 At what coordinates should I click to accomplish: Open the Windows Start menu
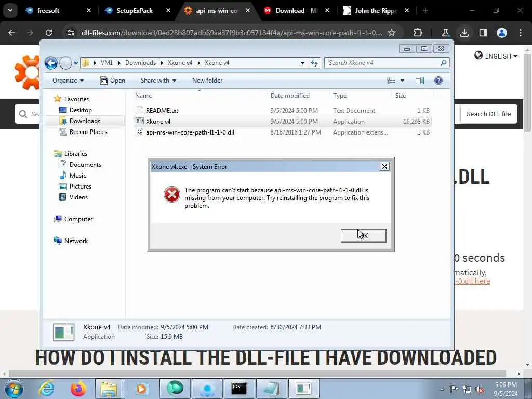[x=14, y=389]
